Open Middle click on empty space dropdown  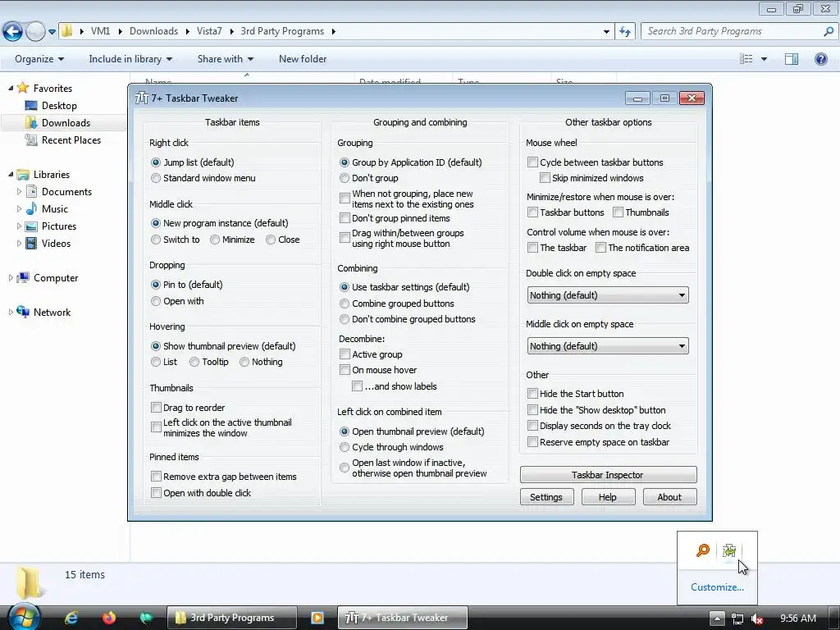coord(608,346)
